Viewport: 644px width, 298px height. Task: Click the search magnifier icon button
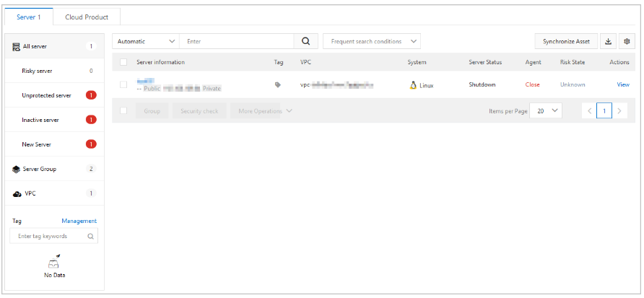coord(305,41)
